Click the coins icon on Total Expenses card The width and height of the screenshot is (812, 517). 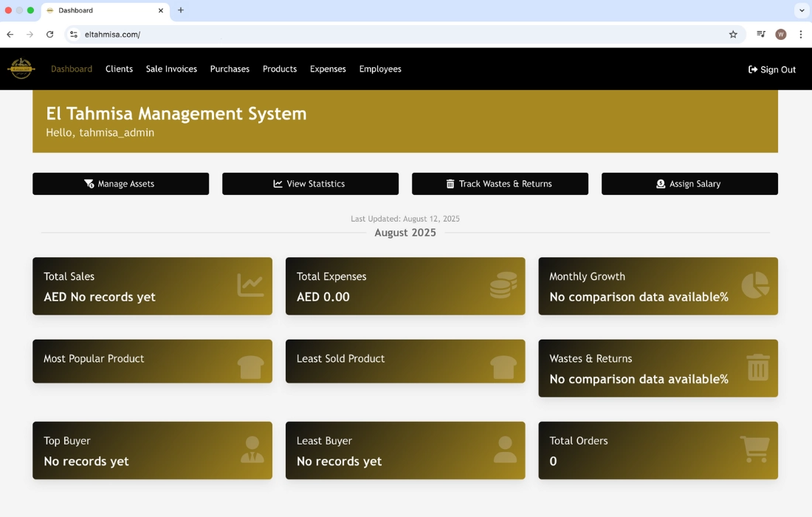tap(503, 286)
